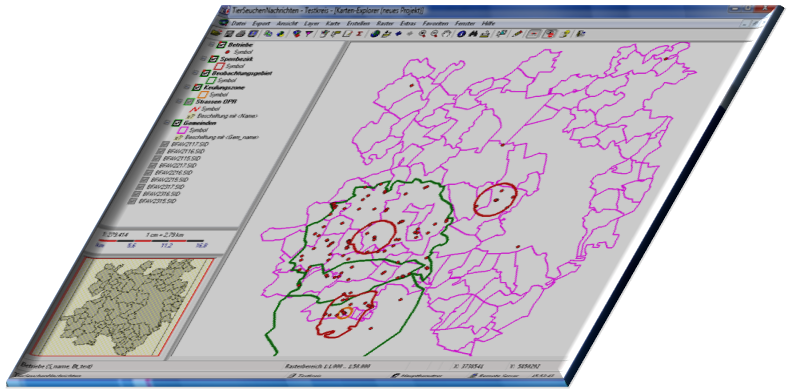This screenshot has width=789, height=391.
Task: Click the red sigma summary icon
Action: (360, 34)
